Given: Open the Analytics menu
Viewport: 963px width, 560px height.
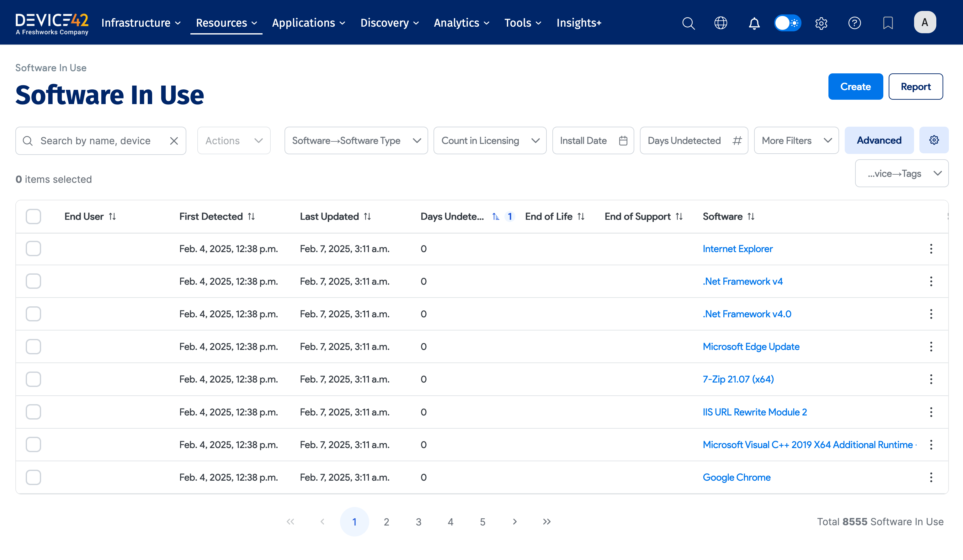Looking at the screenshot, I should (x=462, y=23).
